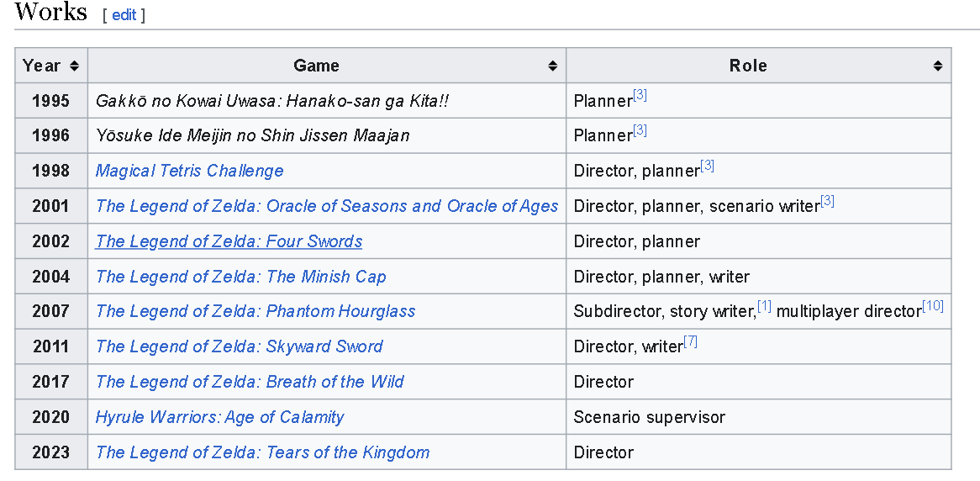Screen dimensions: 980x481
Task: Follow The Legend of Zelda: Four Swords link
Action: tap(229, 241)
